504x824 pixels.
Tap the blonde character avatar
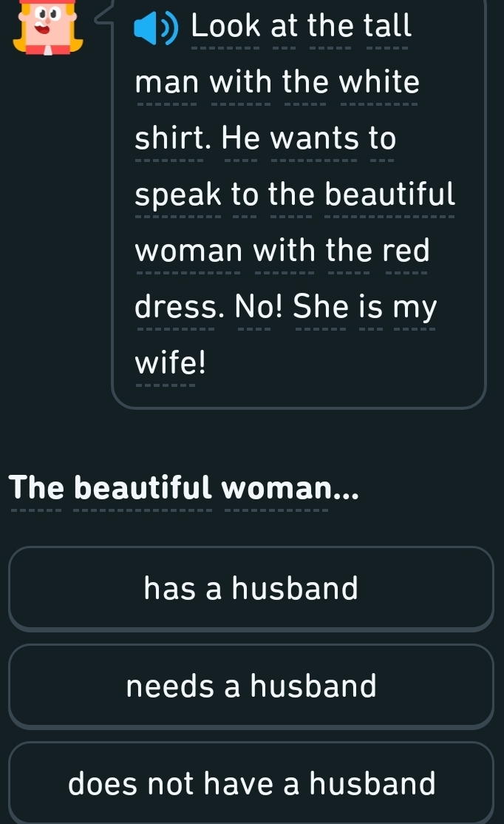(47, 27)
